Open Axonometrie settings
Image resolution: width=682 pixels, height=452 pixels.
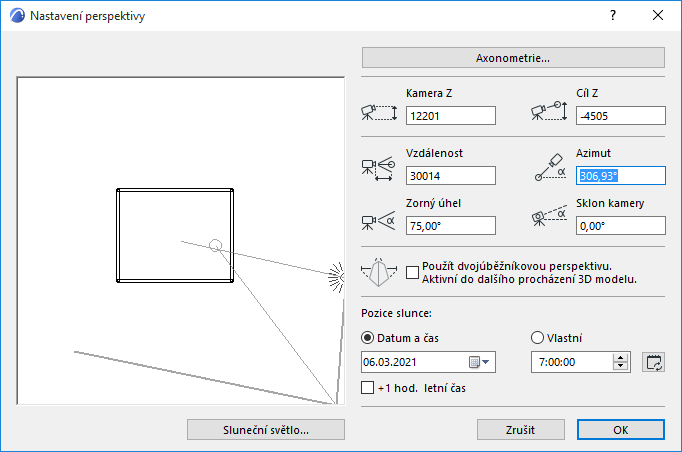[x=513, y=57]
